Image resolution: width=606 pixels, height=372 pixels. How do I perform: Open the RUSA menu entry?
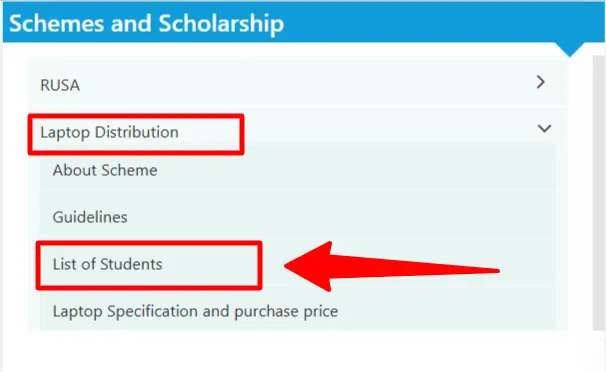pyautogui.click(x=60, y=85)
